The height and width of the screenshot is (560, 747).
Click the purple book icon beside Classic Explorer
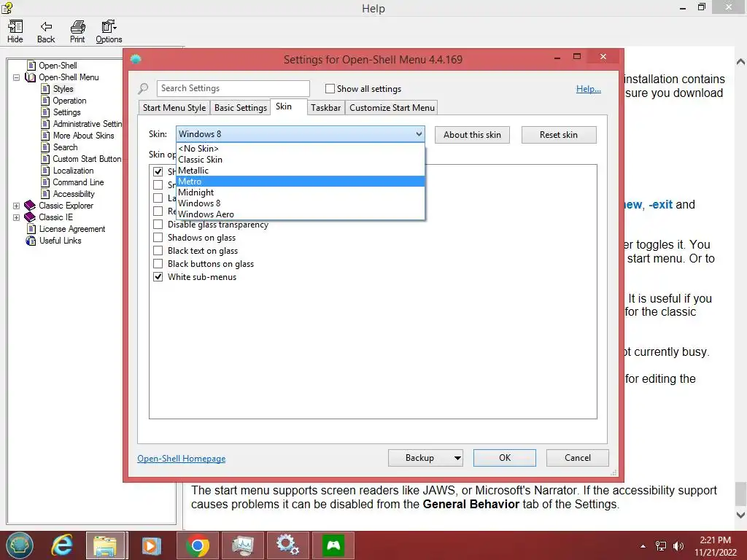[x=30, y=205]
